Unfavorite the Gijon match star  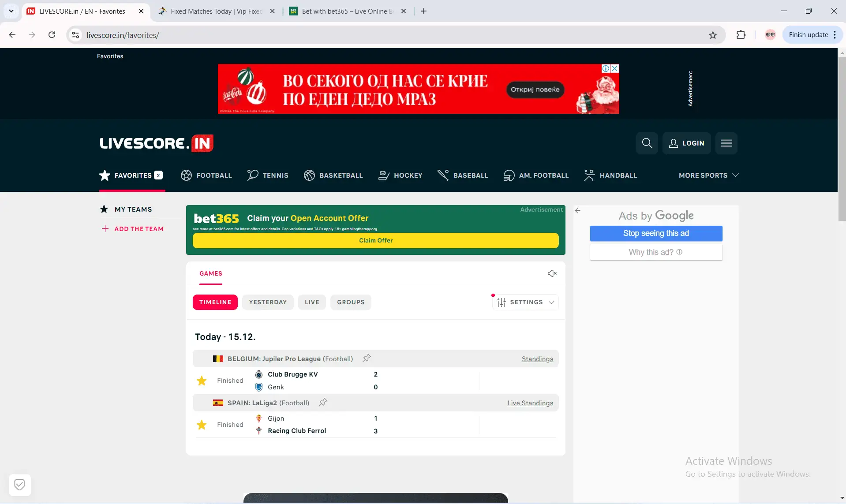pos(202,425)
